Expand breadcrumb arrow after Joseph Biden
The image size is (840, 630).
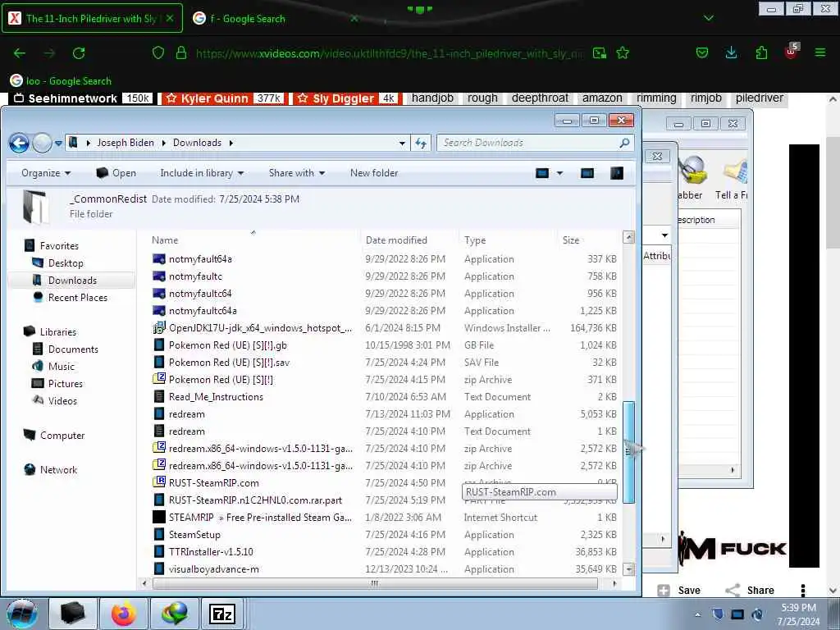164,143
